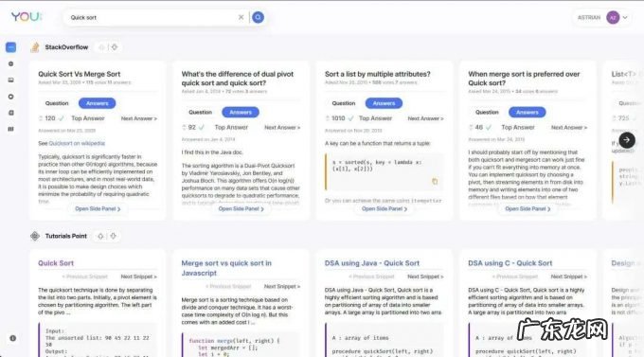Go to Next Snippet in Quick Sort card
Image resolution: width=644 pixels, height=357 pixels.
139,277
